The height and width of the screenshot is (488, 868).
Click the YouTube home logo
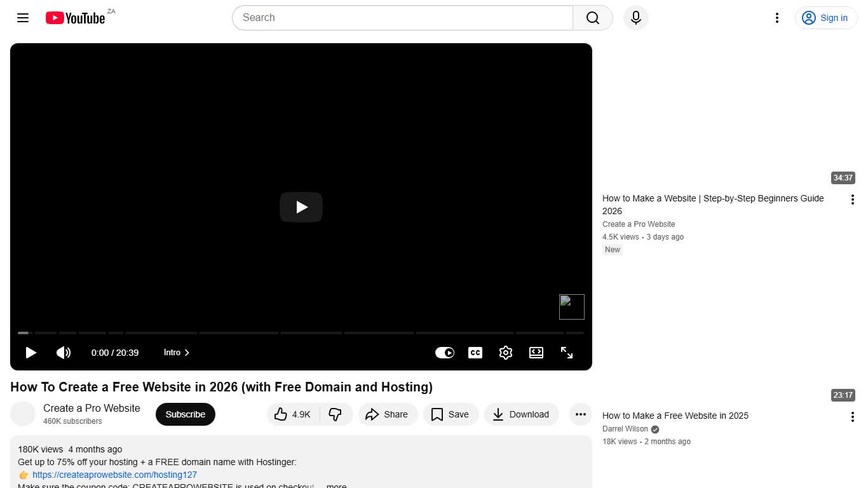pyautogui.click(x=75, y=18)
